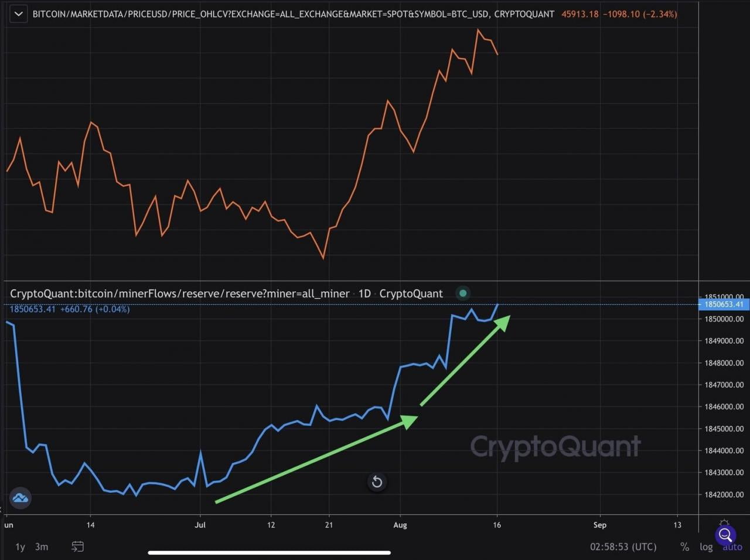750x560 pixels.
Task: Click the TradingView cloud logo icon
Action: [x=20, y=498]
